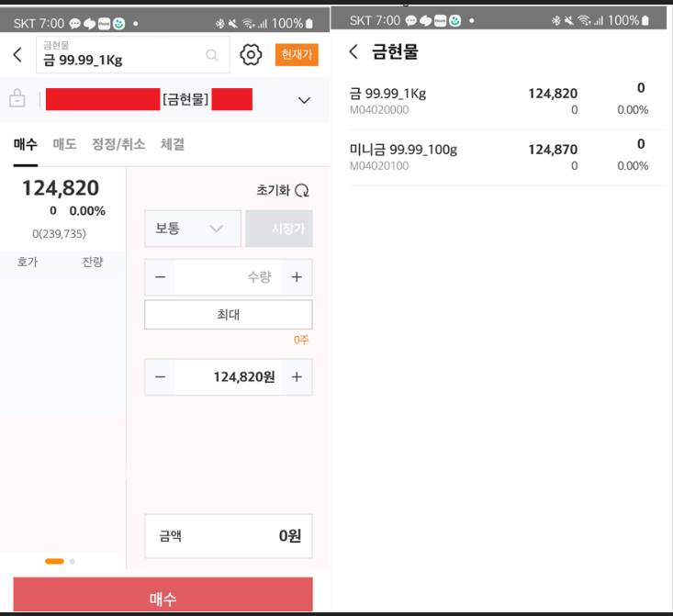Image resolution: width=673 pixels, height=616 pixels.
Task: Tap the 최대 button
Action: coord(229,315)
